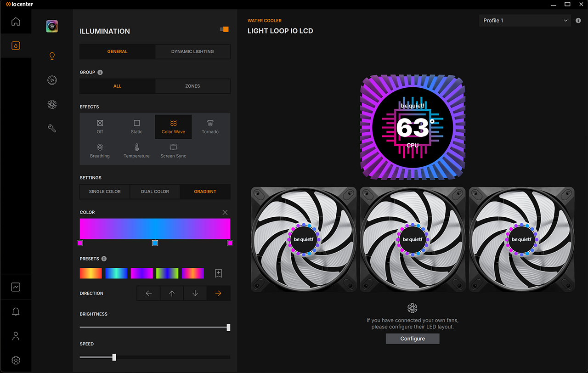This screenshot has height=373, width=588.
Task: Apply the blue-cyan-green gradient preset
Action: pyautogui.click(x=116, y=273)
